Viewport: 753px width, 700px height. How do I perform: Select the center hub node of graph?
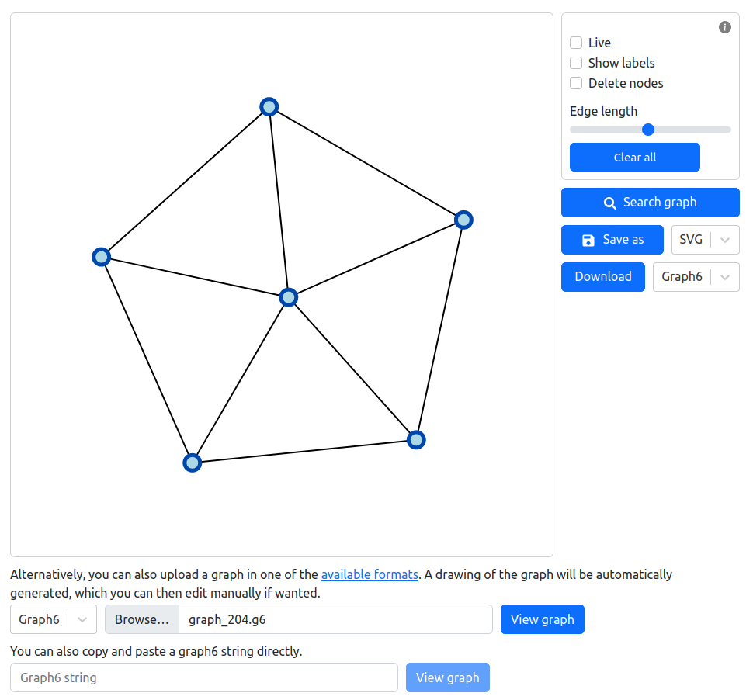click(289, 298)
